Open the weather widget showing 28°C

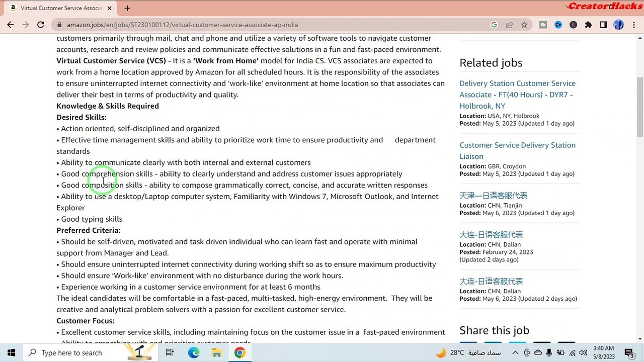point(469,352)
